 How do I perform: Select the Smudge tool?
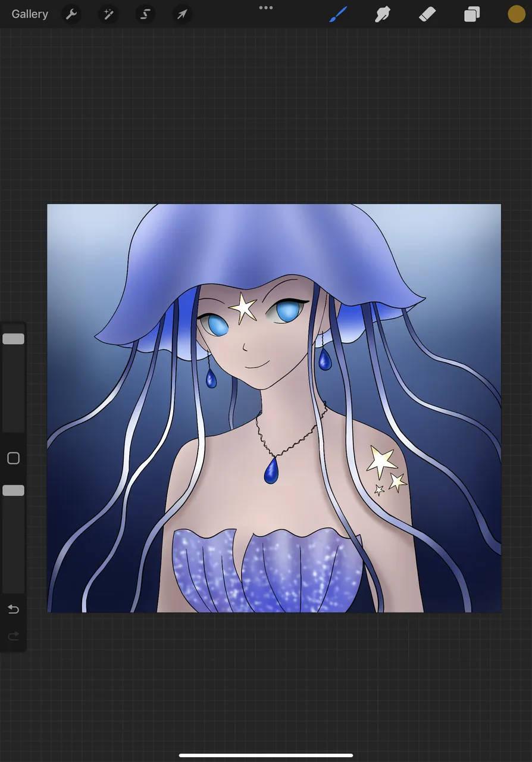[x=383, y=14]
